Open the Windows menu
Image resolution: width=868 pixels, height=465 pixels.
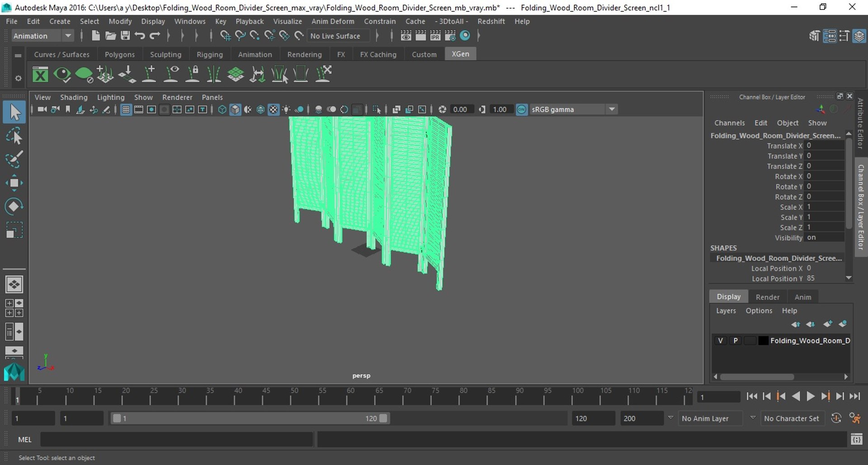click(189, 21)
